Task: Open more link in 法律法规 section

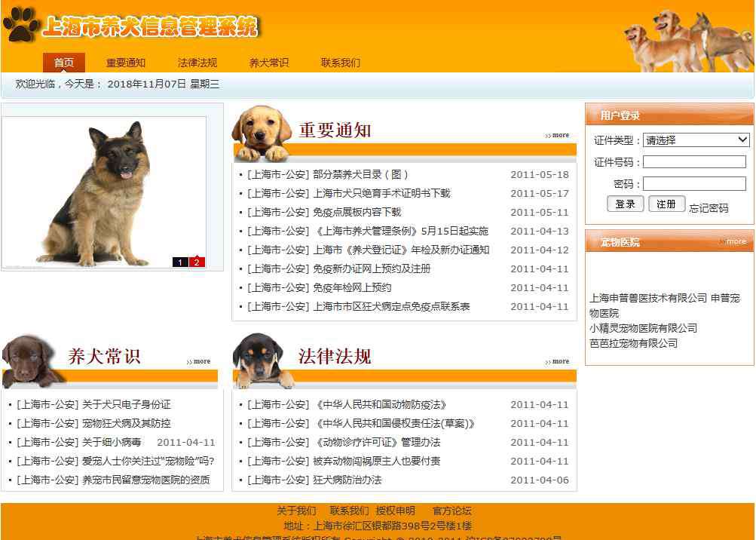Action: click(x=557, y=361)
